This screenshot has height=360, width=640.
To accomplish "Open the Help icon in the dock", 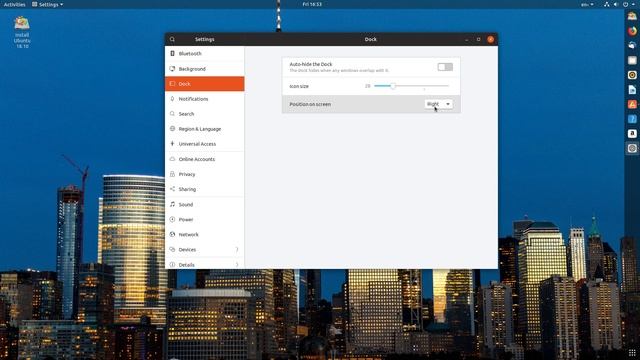I will click(x=632, y=119).
